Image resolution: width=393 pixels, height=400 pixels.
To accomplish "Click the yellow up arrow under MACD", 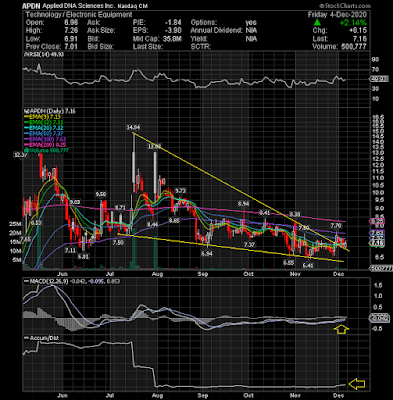I will [341, 330].
